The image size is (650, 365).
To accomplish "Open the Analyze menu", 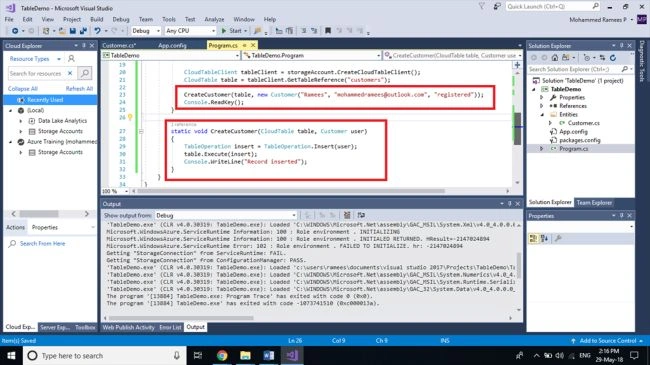I will (214, 19).
